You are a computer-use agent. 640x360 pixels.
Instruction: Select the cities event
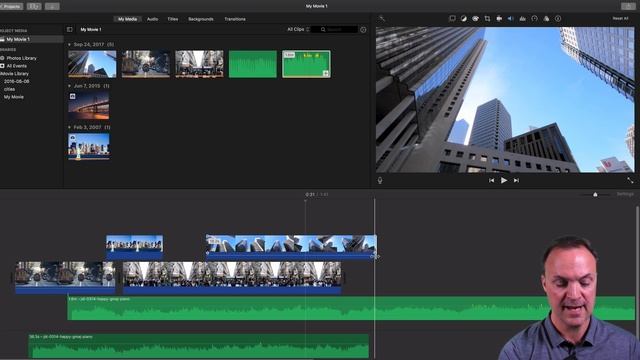[x=9, y=89]
